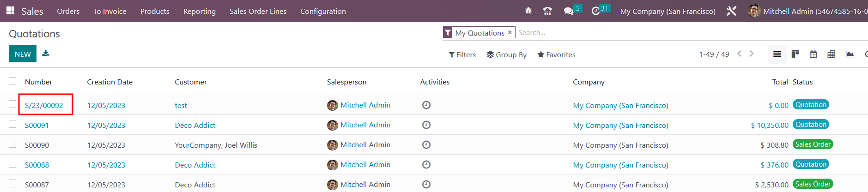The height and width of the screenshot is (192, 868).
Task: Select all rows with header checkbox
Action: point(12,81)
